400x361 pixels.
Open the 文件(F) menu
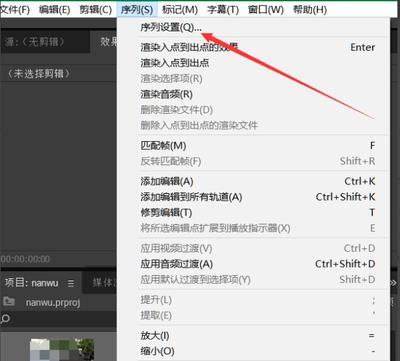click(x=15, y=10)
